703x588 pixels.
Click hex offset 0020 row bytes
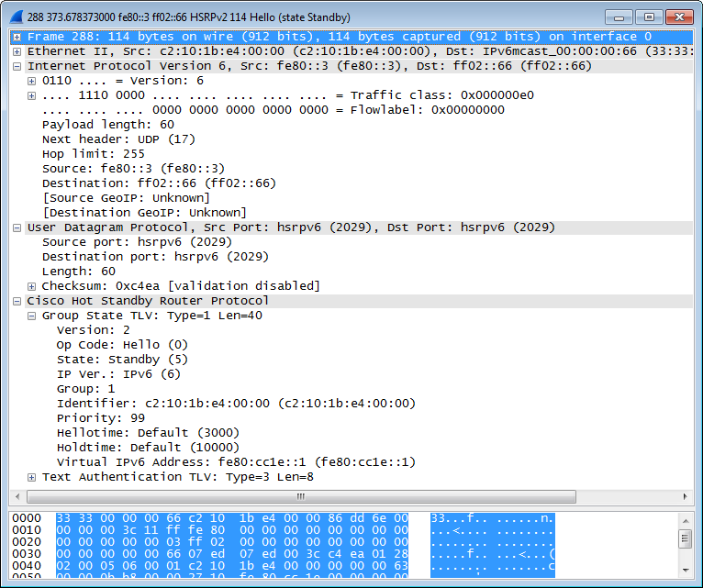click(232, 542)
